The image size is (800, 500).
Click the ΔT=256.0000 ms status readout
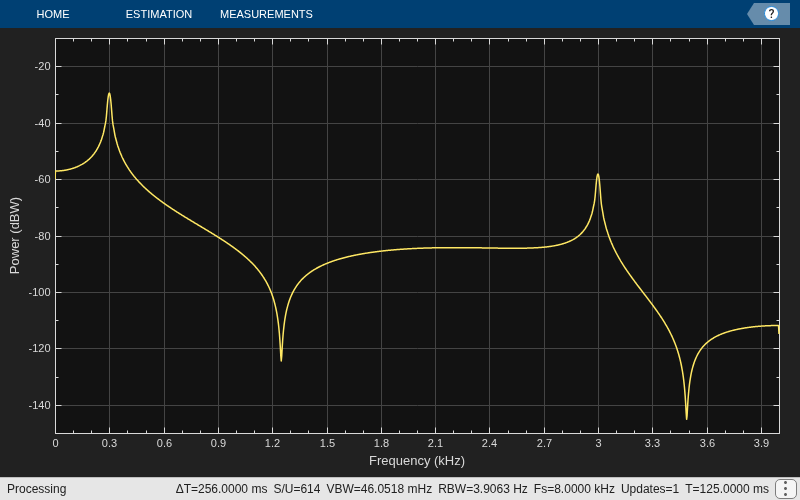(221, 489)
